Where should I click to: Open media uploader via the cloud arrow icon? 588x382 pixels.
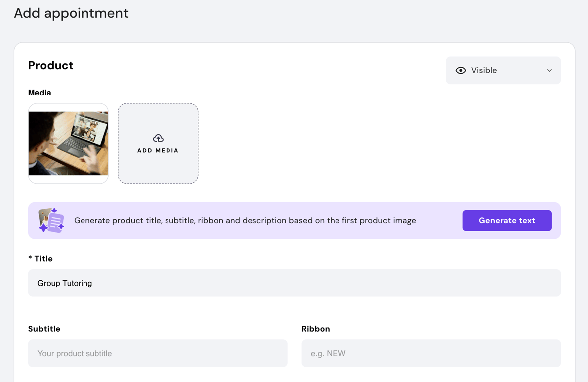(158, 138)
